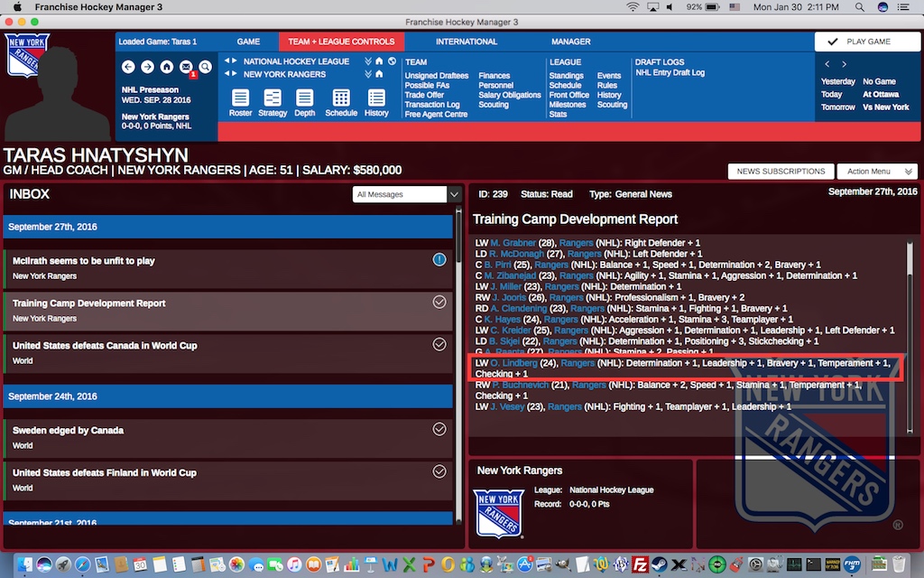
Task: Cycle leagues with arrows left of National Hockey League
Action: [x=230, y=61]
